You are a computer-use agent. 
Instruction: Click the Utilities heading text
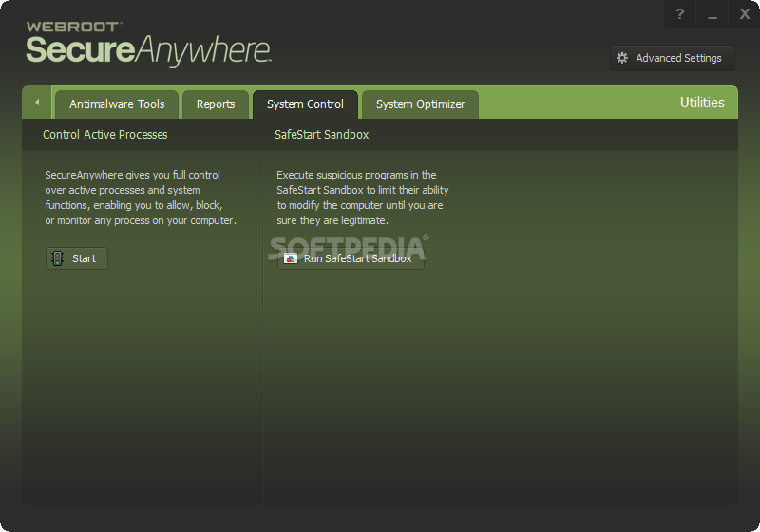702,103
